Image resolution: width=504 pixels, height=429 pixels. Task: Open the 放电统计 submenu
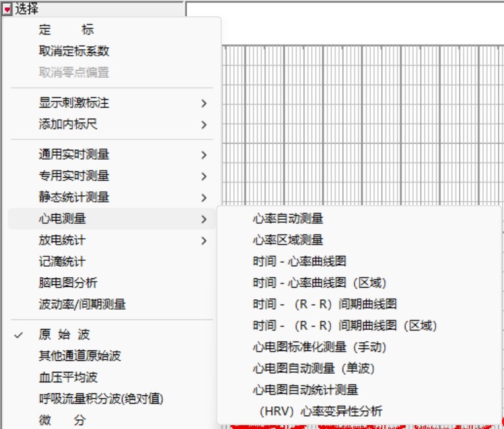pos(112,240)
